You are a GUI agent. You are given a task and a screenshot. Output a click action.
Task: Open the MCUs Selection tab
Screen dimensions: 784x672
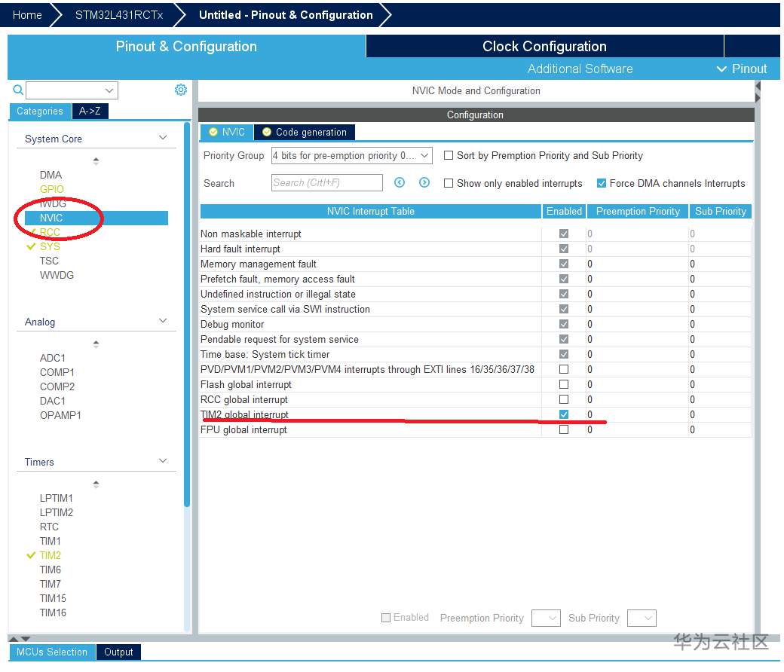pyautogui.click(x=52, y=652)
